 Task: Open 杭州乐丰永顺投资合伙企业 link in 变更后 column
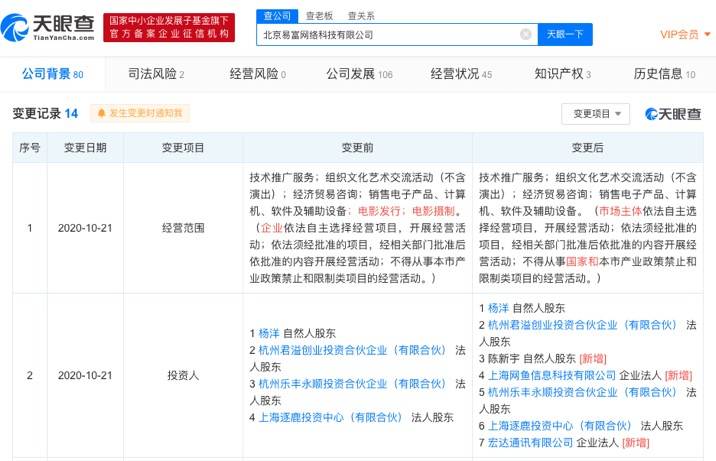(x=582, y=393)
